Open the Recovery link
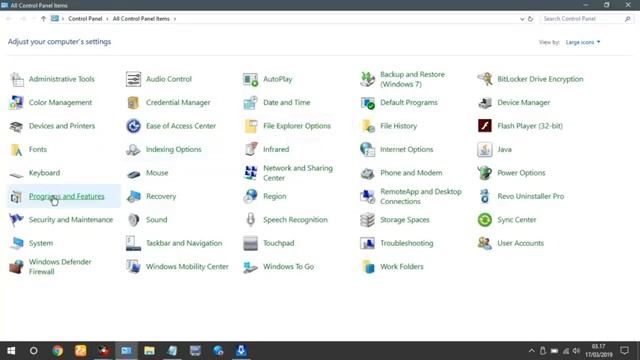The image size is (640, 360). pyautogui.click(x=161, y=196)
